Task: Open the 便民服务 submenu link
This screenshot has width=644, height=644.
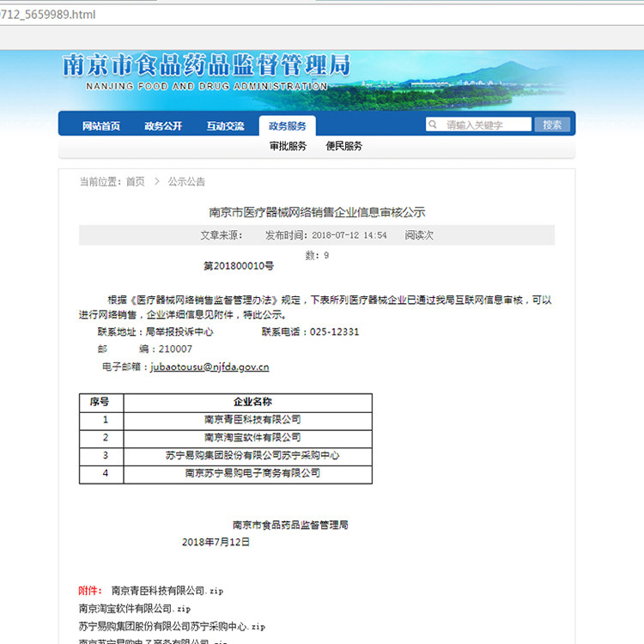Action: (343, 146)
